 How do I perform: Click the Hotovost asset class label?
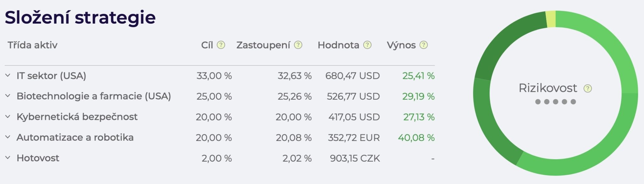[x=38, y=158]
